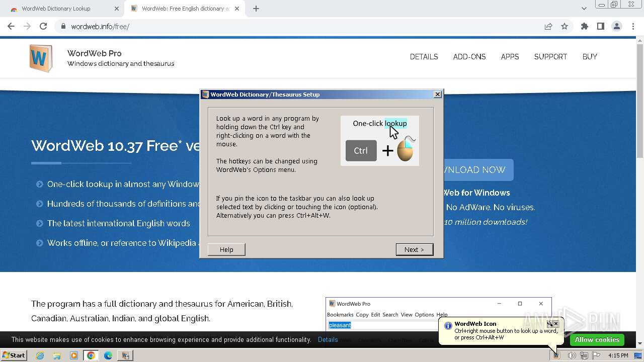Bookmark this page with the star icon
This screenshot has height=362, width=644.
[565, 26]
